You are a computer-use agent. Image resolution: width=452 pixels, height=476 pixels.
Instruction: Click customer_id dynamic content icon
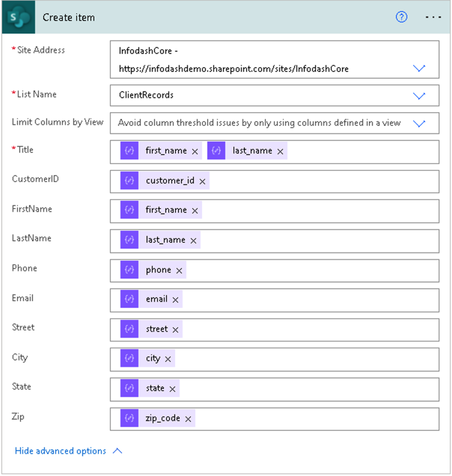pyautogui.click(x=130, y=180)
